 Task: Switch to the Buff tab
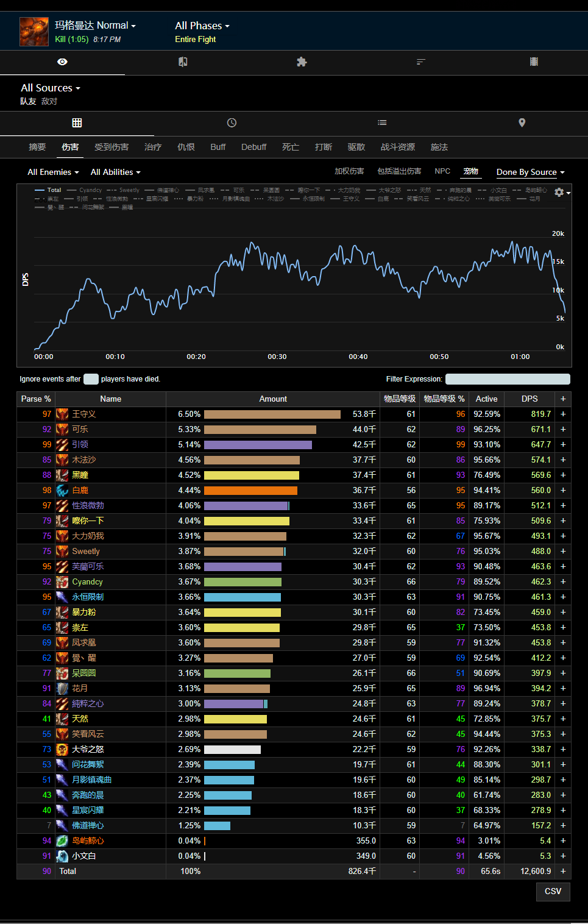coord(218,147)
